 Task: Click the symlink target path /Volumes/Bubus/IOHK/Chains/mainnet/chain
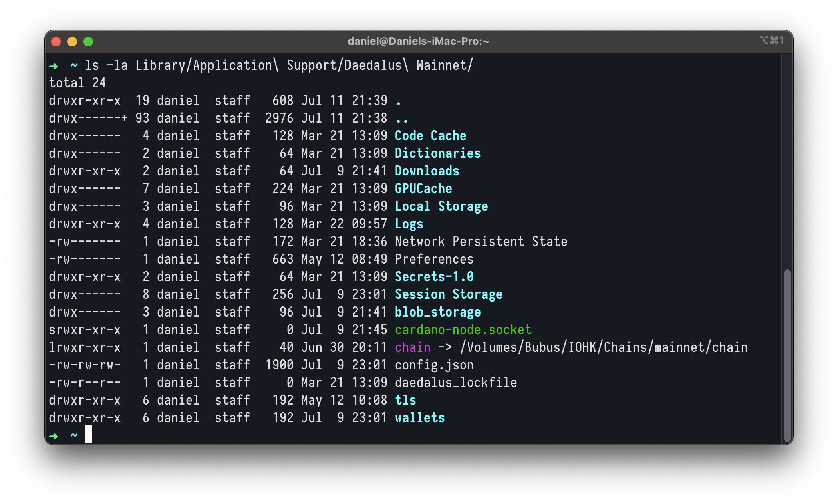pyautogui.click(x=604, y=347)
